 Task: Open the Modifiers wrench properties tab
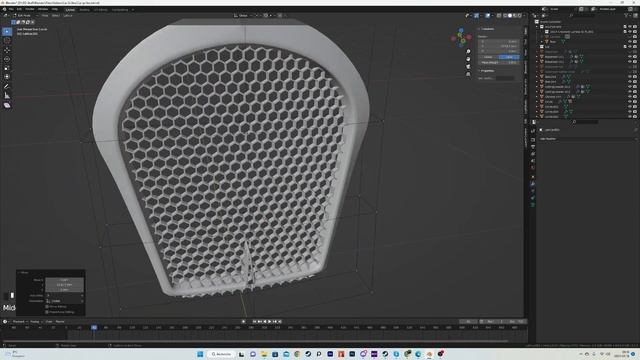point(533,184)
